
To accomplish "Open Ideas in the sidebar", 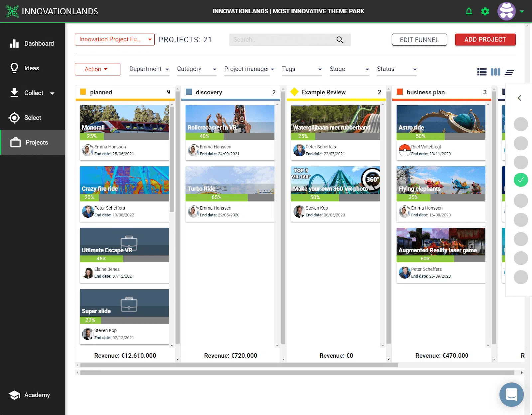I will coord(32,68).
